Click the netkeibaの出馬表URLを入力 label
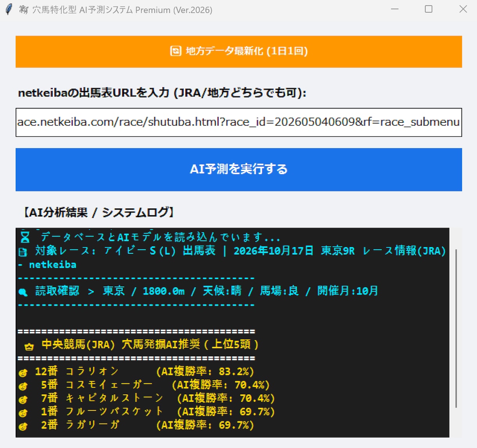 pyautogui.click(x=162, y=93)
